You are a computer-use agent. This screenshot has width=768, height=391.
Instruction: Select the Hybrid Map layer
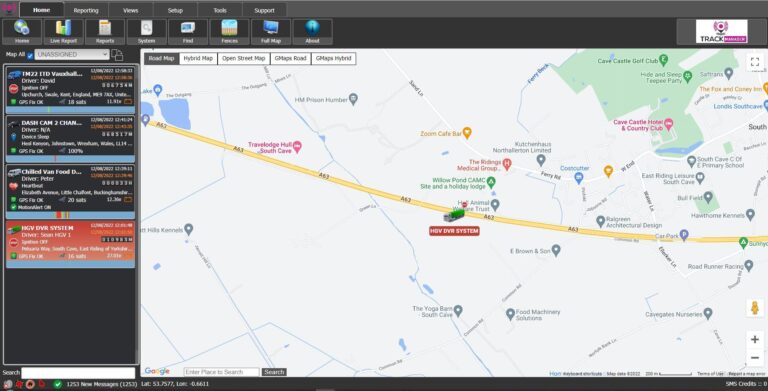[x=198, y=58]
